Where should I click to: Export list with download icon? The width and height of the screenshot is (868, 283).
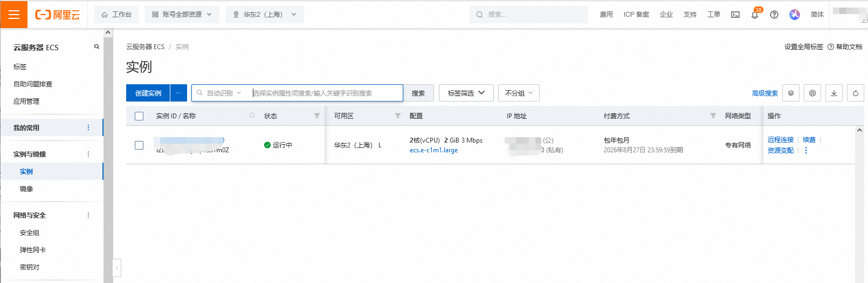coord(834,93)
